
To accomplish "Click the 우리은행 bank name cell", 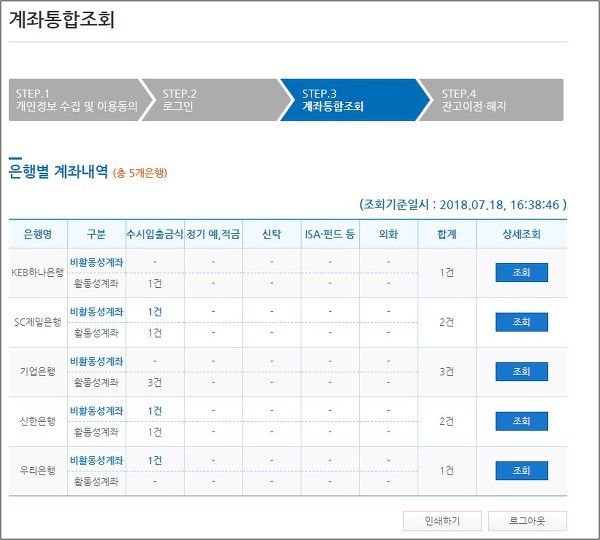I will 38,470.
